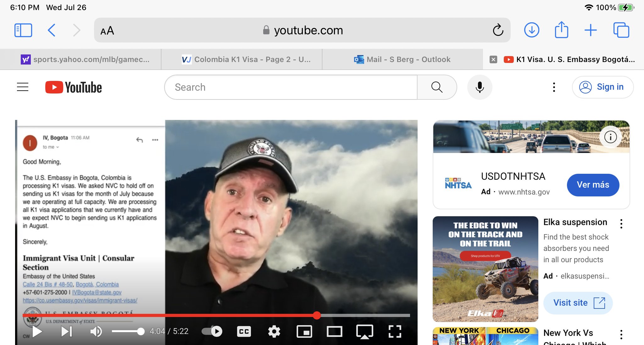Close the K1 Visa YouTube tab
The image size is (644, 345).
(x=493, y=59)
